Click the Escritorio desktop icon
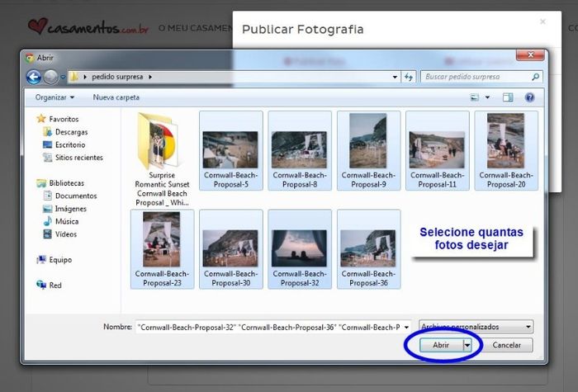This screenshot has height=392, width=578. [47, 144]
